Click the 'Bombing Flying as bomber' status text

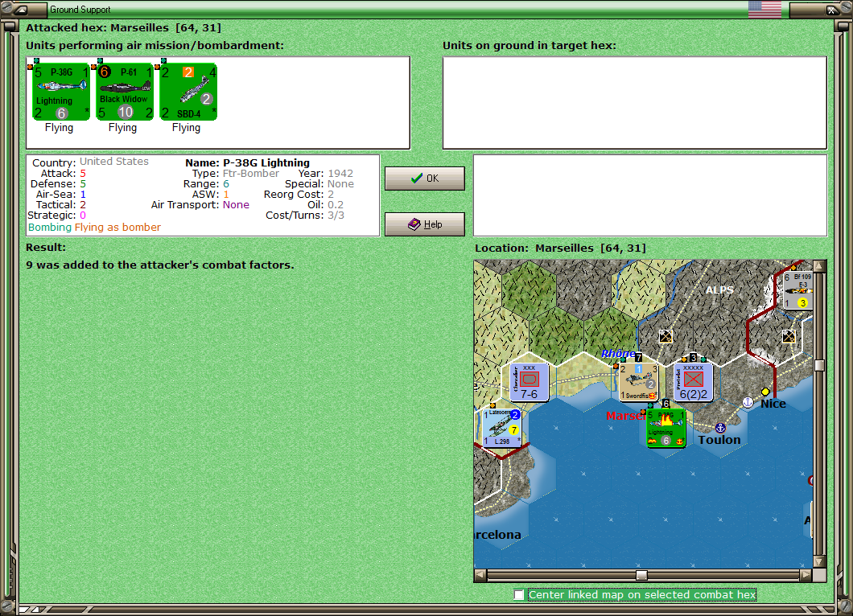(x=95, y=228)
